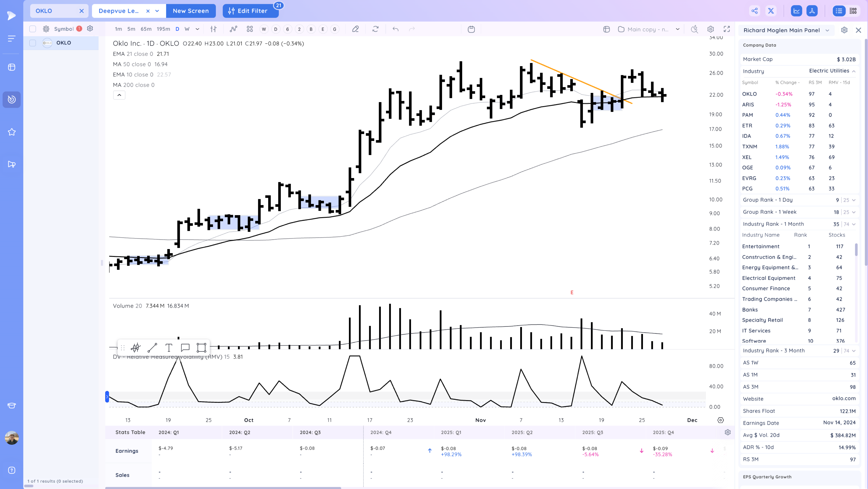
Task: Select the text drawing tool
Action: pyautogui.click(x=169, y=347)
